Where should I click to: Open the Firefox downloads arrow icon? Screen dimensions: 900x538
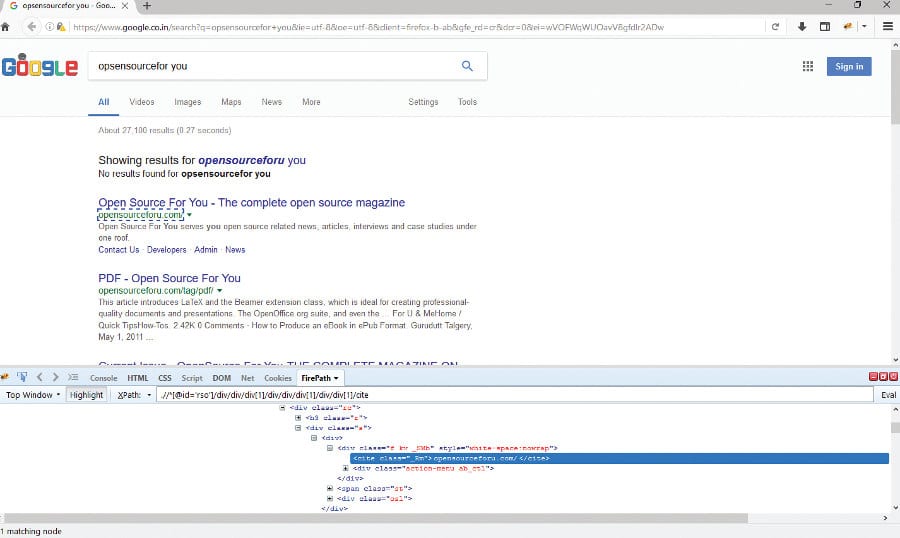click(801, 26)
